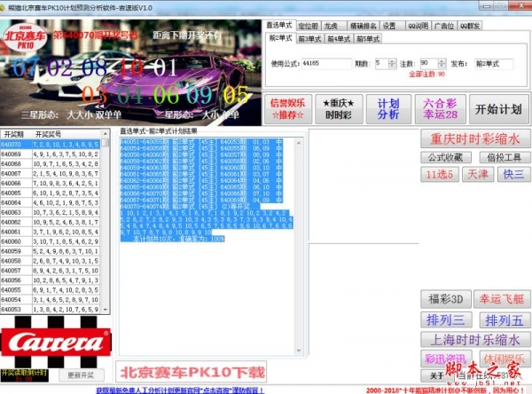Increase 注数 with the up arrow

coord(442,61)
